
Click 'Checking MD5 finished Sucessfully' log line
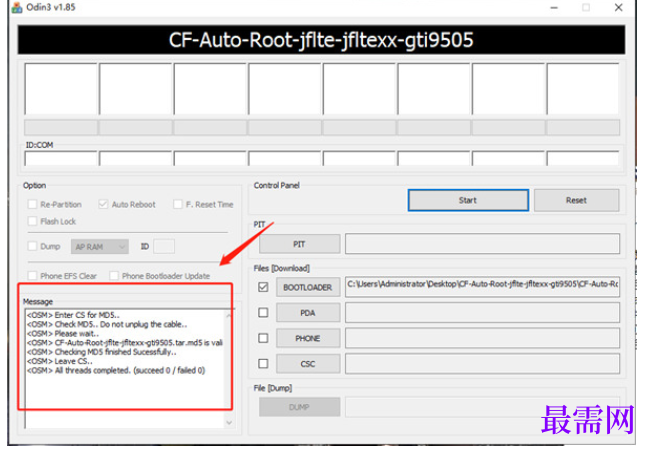click(x=102, y=352)
